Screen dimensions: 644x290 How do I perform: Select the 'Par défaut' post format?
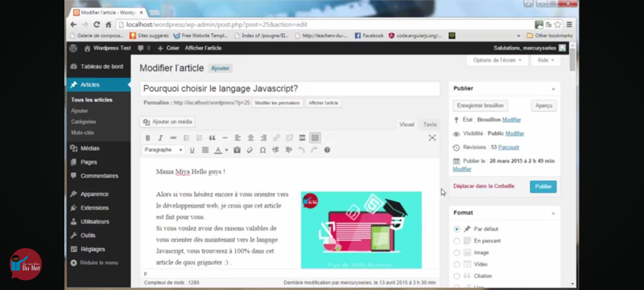click(x=457, y=229)
